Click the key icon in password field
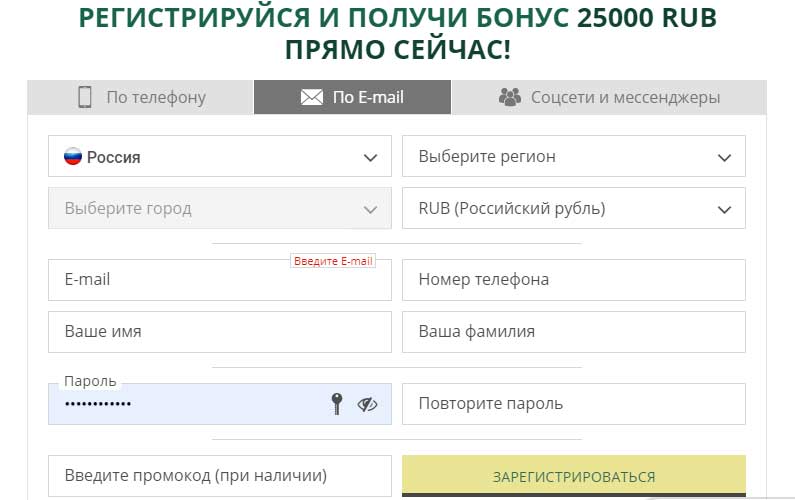The image size is (795, 500). [x=337, y=404]
